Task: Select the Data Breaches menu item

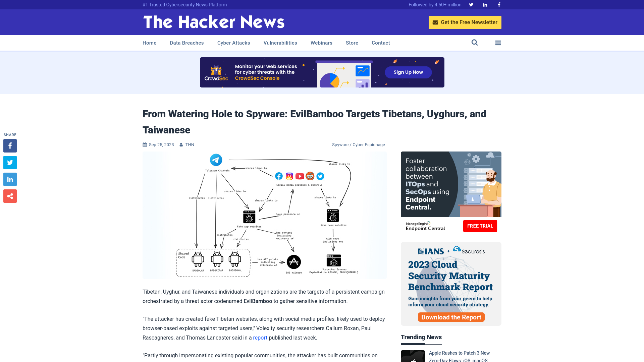Action: coord(186,43)
